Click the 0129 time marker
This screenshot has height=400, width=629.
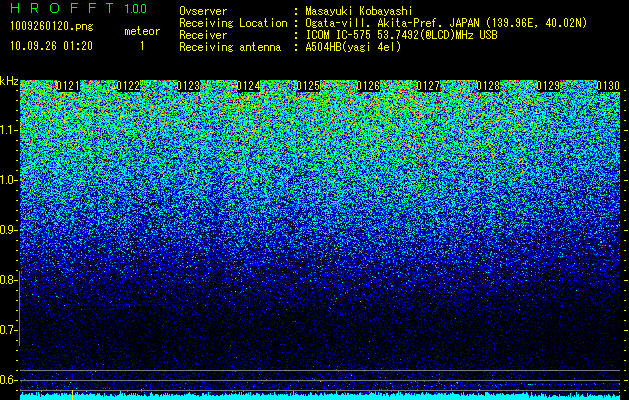pos(548,86)
